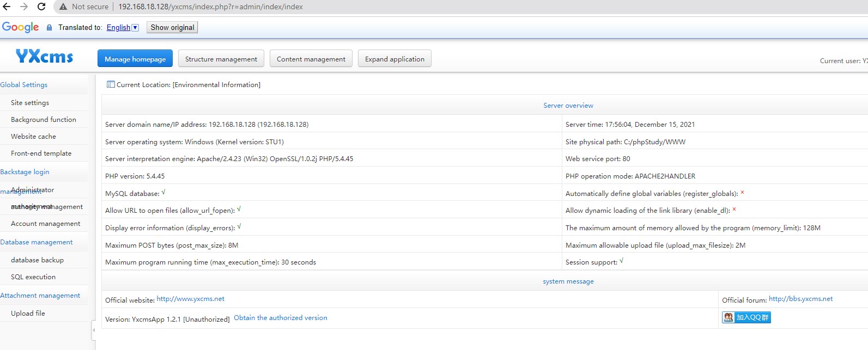This screenshot has height=350, width=868.
Task: Click the browser back arrow
Action: pyautogui.click(x=7, y=7)
